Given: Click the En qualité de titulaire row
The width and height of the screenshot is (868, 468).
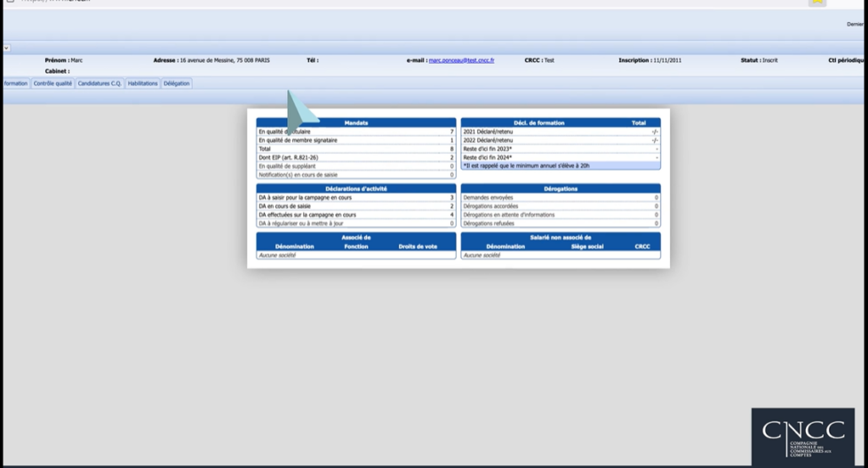Looking at the screenshot, I should tap(356, 131).
